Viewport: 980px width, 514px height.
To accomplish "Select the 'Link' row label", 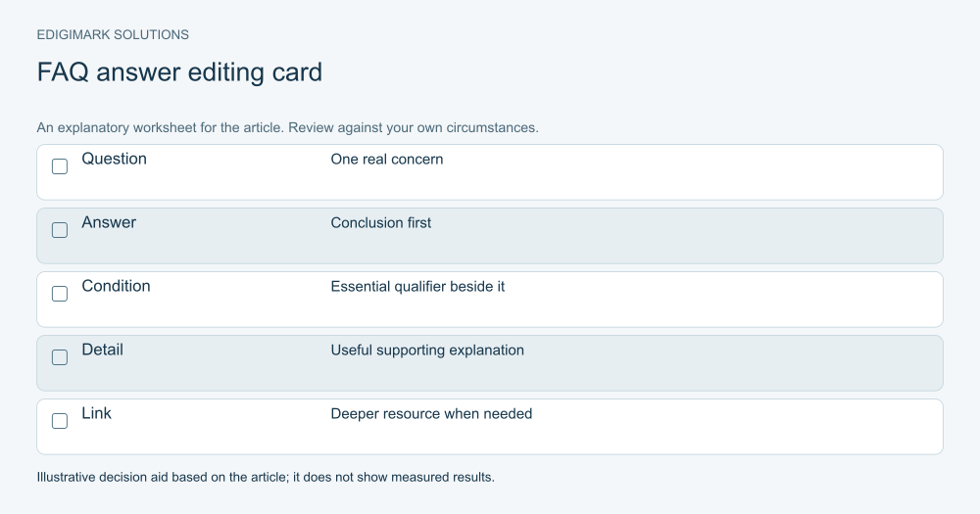I will [x=97, y=413].
